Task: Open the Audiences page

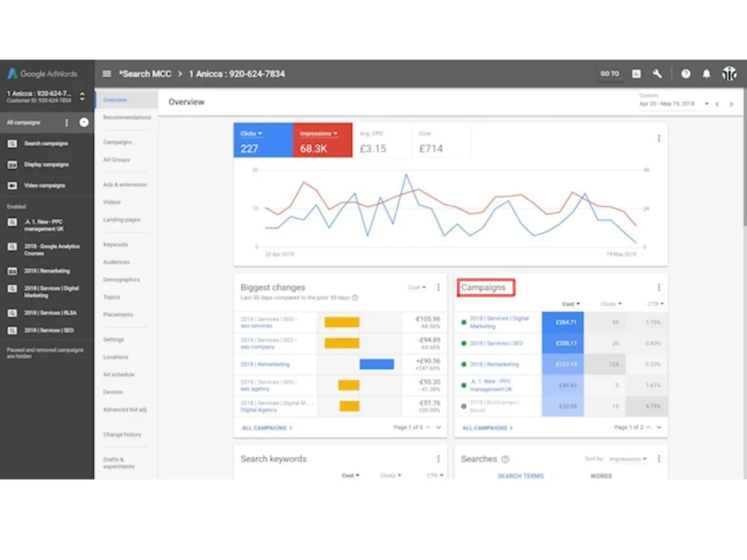Action: click(117, 262)
